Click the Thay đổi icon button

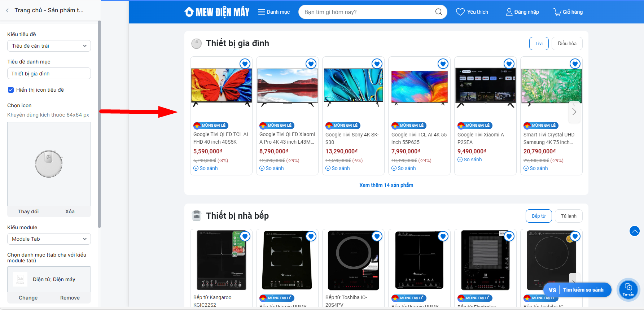click(28, 211)
